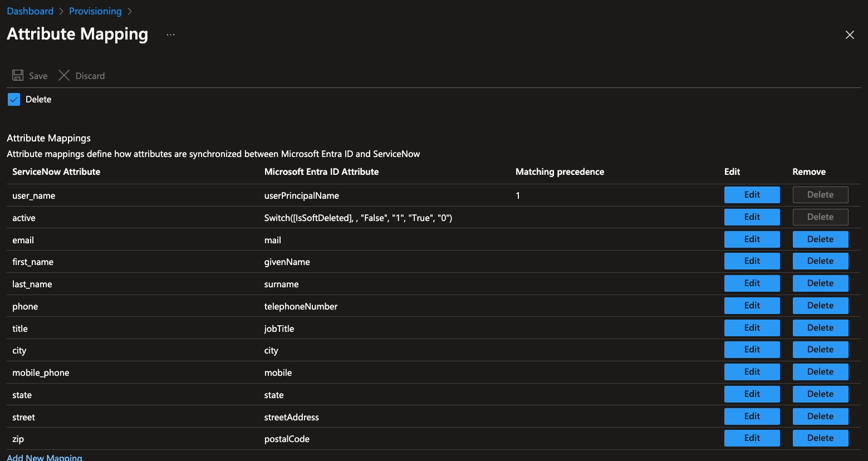
Task: Click Add New Mapping link
Action: (45, 457)
